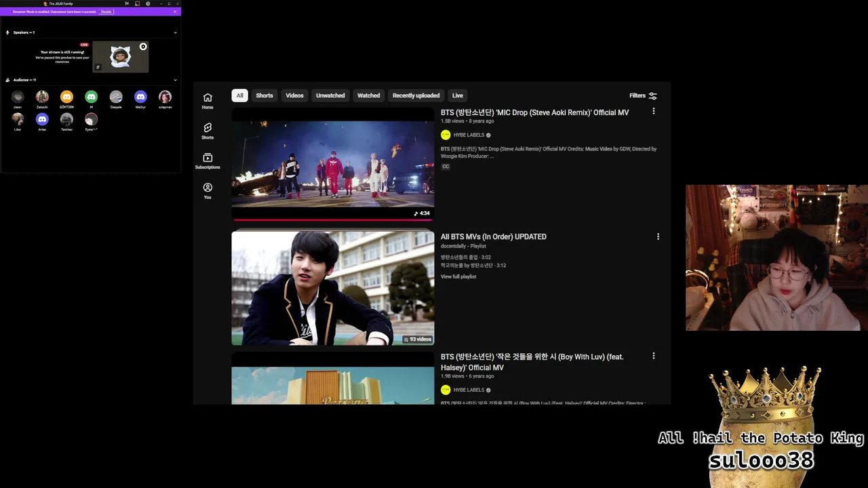
Task: Select audience member süleyman's avatar
Action: (165, 97)
